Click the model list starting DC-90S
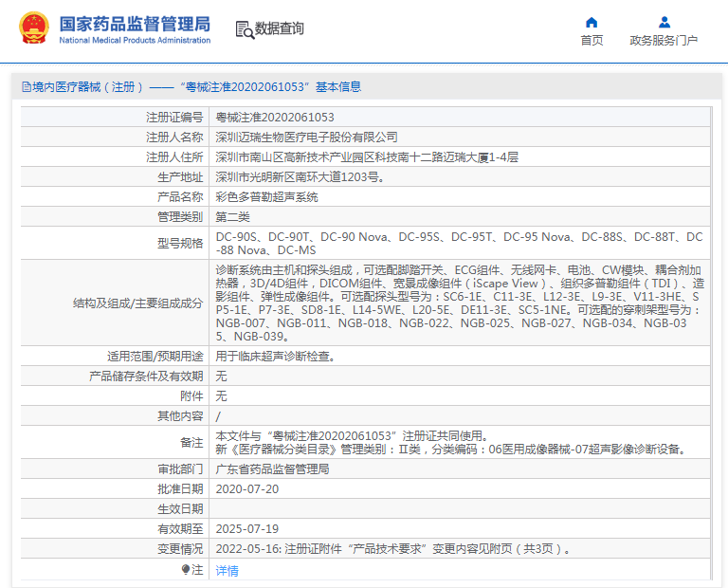The image size is (728, 588). click(x=459, y=244)
